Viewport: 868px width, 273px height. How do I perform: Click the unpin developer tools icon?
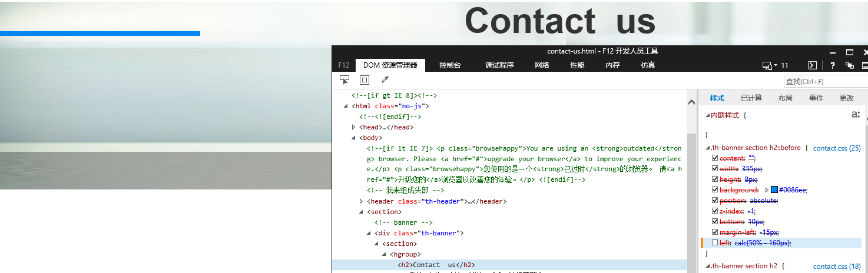[x=850, y=65]
